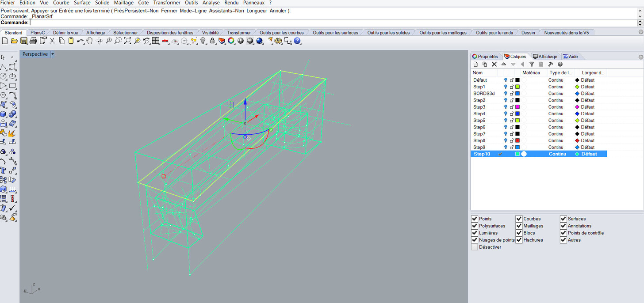Viewport: 644px width, 303px height.
Task: Click the Zoom Window icon
Action: click(x=118, y=41)
